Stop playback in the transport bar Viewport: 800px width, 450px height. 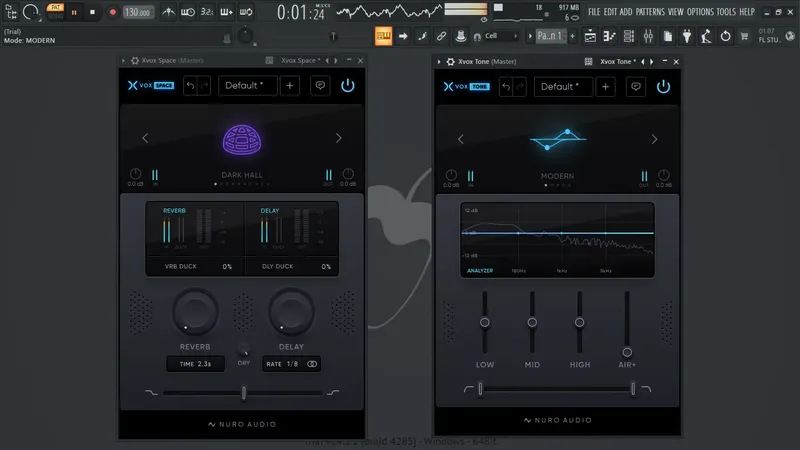pos(92,12)
